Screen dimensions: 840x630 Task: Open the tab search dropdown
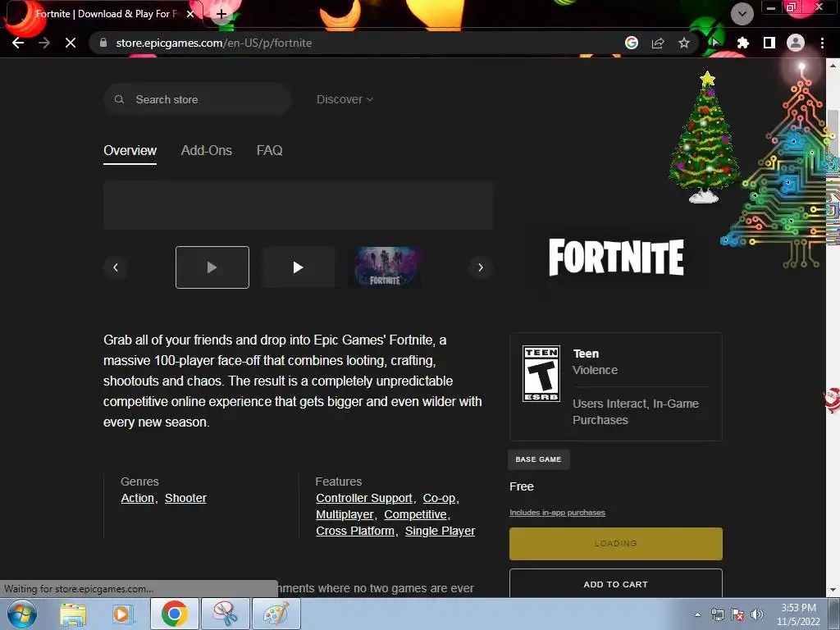742,14
